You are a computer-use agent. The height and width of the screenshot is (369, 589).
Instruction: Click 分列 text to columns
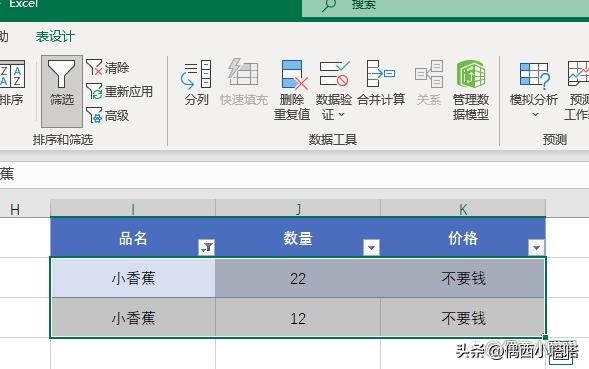(196, 83)
